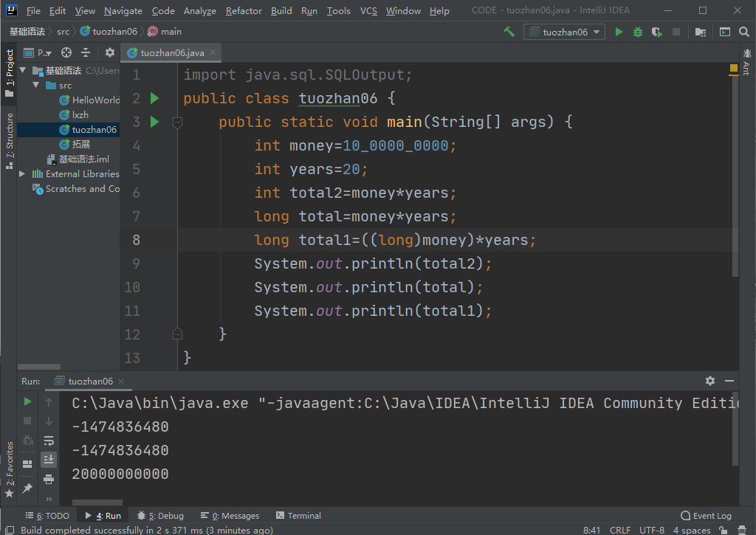The width and height of the screenshot is (756, 535).
Task: Open the Messages tool window
Action: click(230, 516)
